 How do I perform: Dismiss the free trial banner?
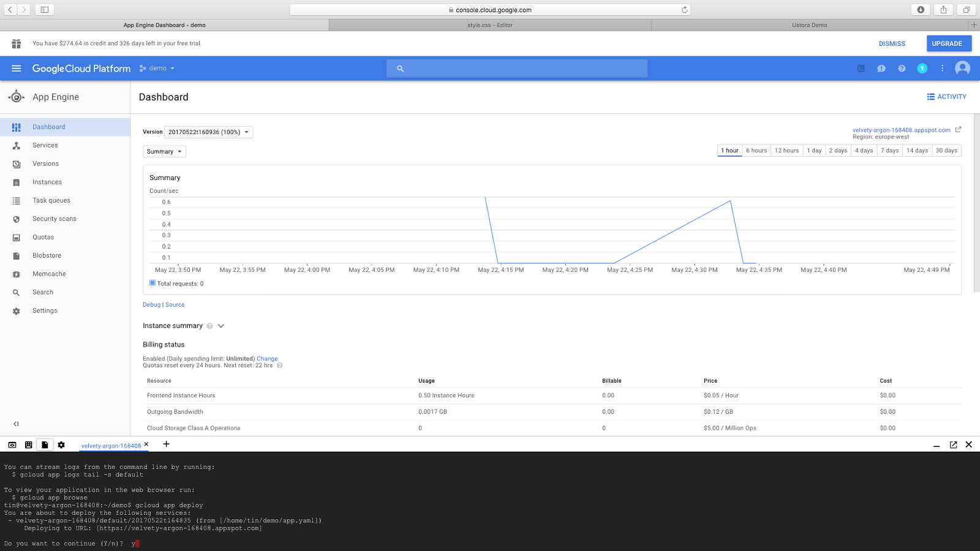[892, 44]
